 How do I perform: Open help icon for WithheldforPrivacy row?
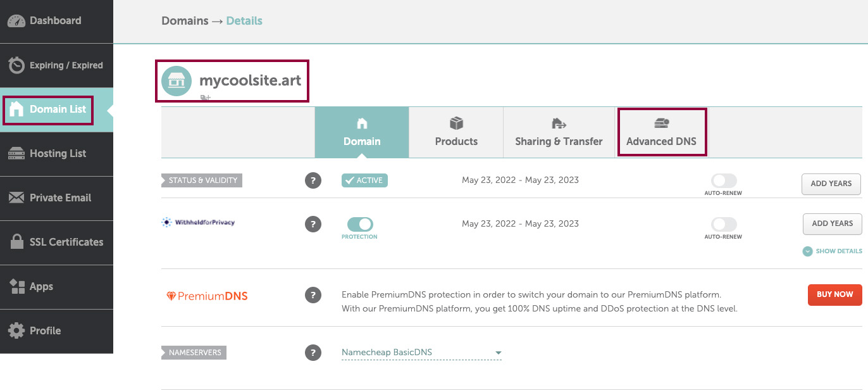(313, 224)
